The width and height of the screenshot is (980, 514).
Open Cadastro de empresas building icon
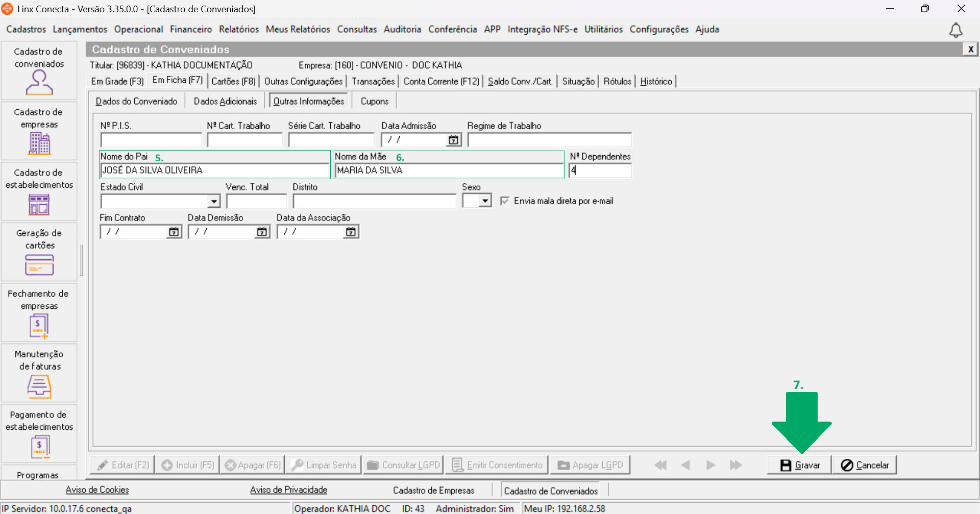(39, 143)
